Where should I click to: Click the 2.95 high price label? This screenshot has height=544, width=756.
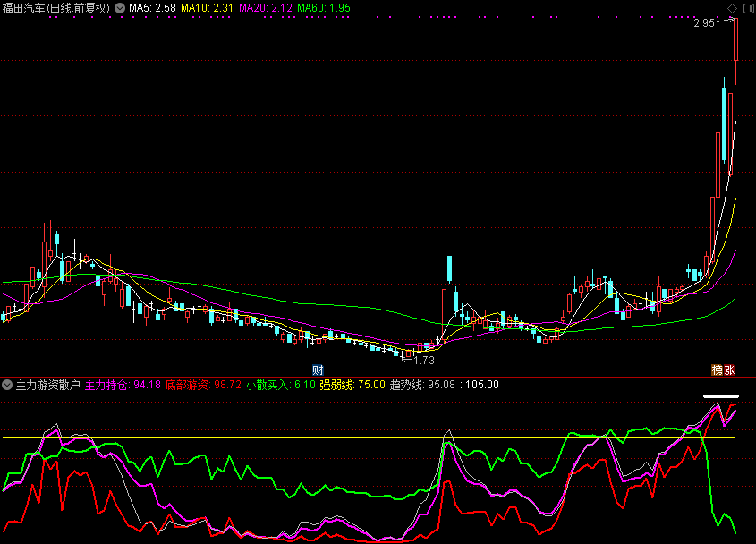point(703,24)
